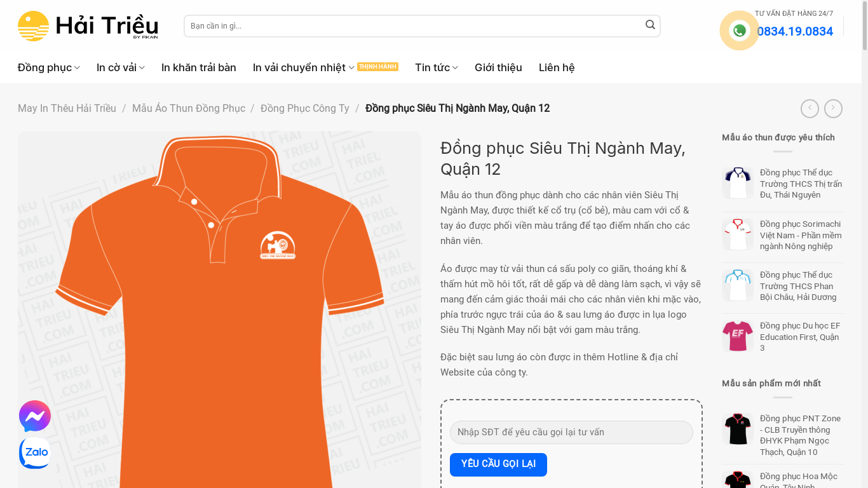Open Đồng phục Thể dục THCS Thị trấn Đu link
Image resolution: width=868 pixels, height=488 pixels.
coord(801,184)
